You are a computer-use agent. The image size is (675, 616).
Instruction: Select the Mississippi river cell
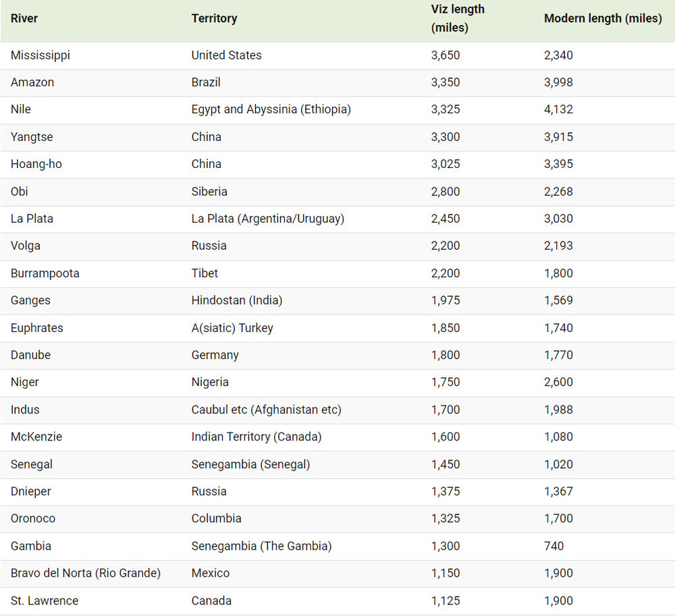pos(40,55)
